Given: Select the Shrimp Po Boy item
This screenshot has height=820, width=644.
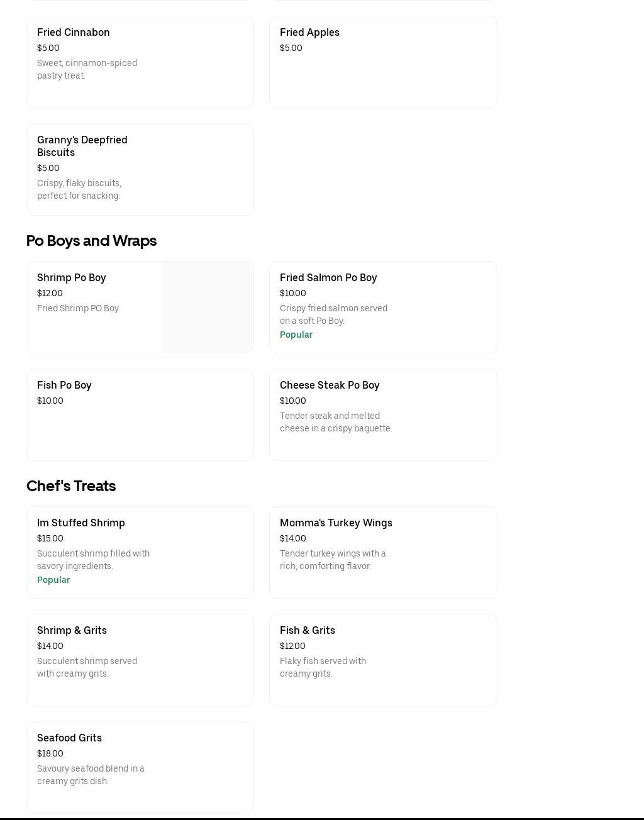Looking at the screenshot, I should click(94, 307).
